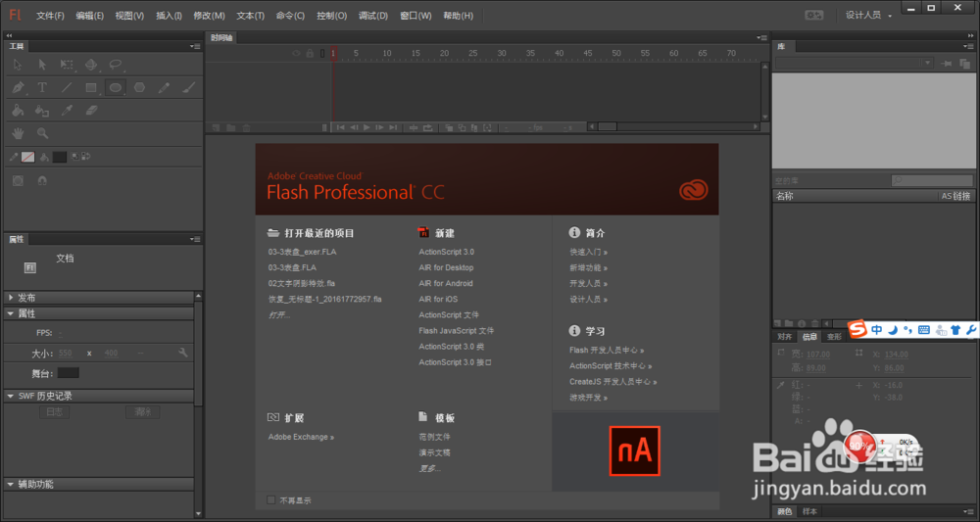Select the PolyStar hexagon tool

139,88
